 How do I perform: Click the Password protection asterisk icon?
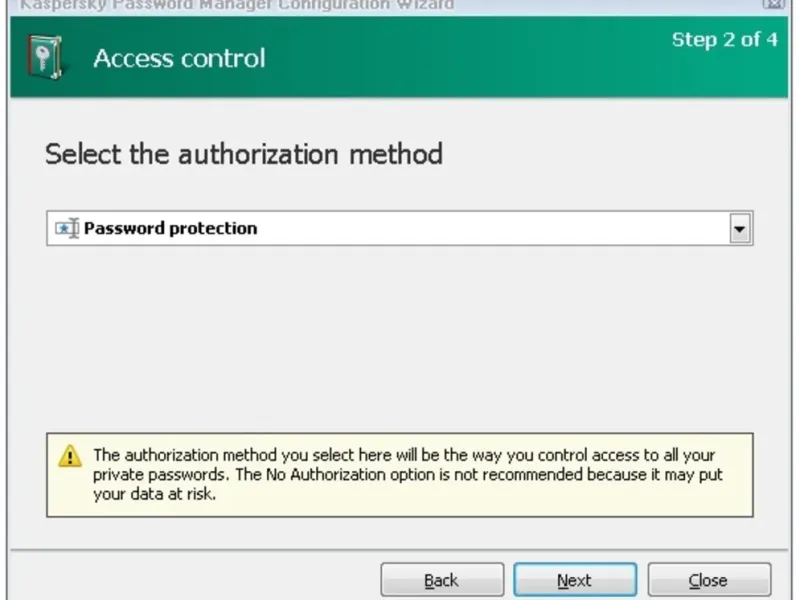pyautogui.click(x=66, y=229)
